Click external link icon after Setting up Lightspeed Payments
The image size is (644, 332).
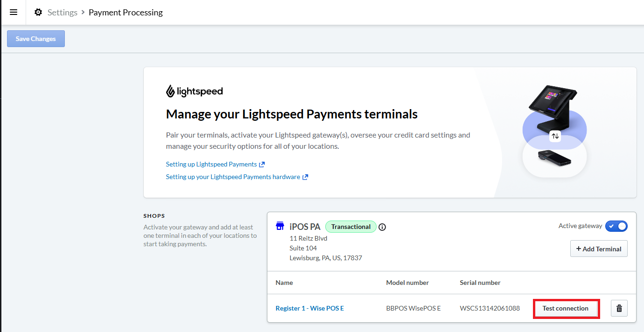coord(262,165)
